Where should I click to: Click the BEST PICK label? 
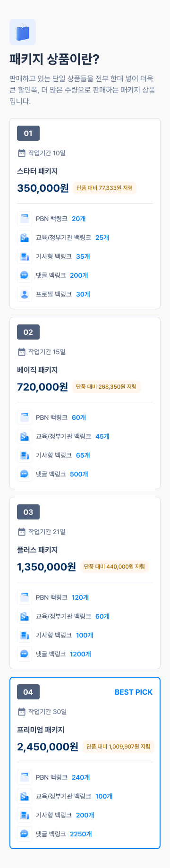click(x=134, y=692)
